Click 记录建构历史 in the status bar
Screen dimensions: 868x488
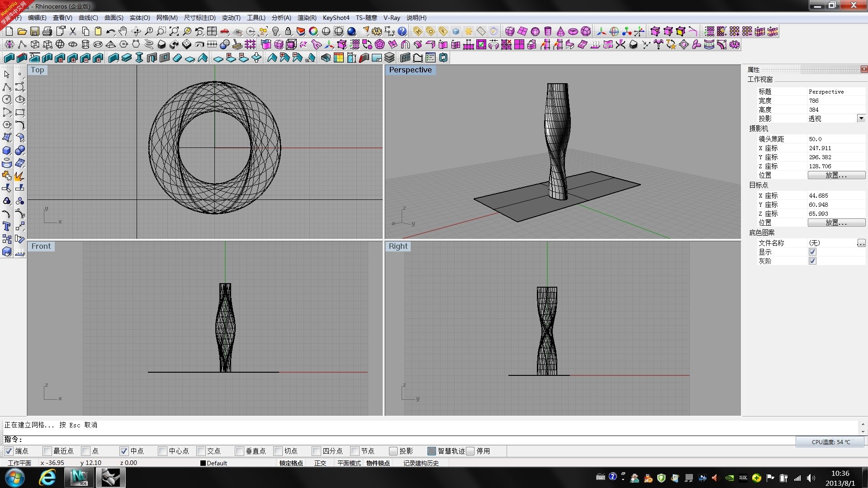[421, 463]
